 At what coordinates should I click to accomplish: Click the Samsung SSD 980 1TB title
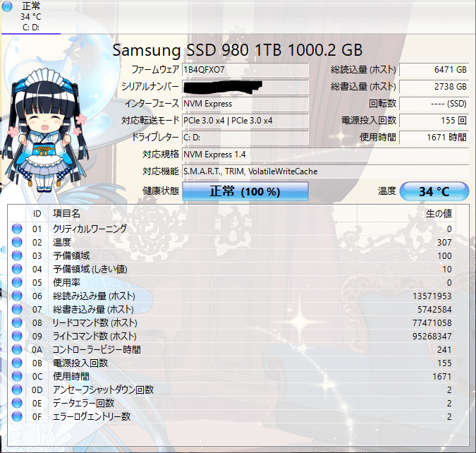click(238, 50)
